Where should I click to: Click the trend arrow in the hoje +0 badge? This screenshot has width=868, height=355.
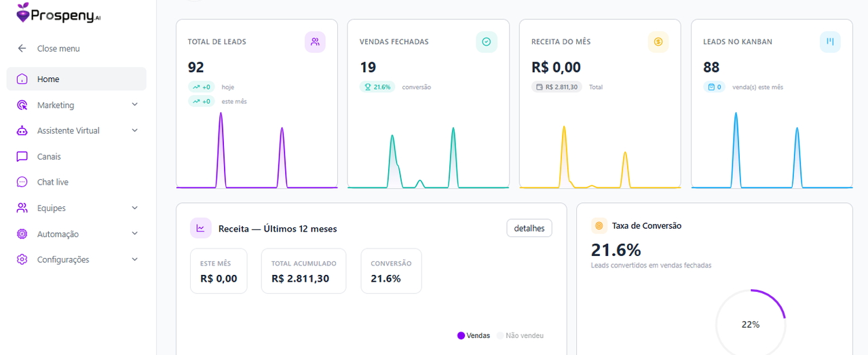[196, 87]
